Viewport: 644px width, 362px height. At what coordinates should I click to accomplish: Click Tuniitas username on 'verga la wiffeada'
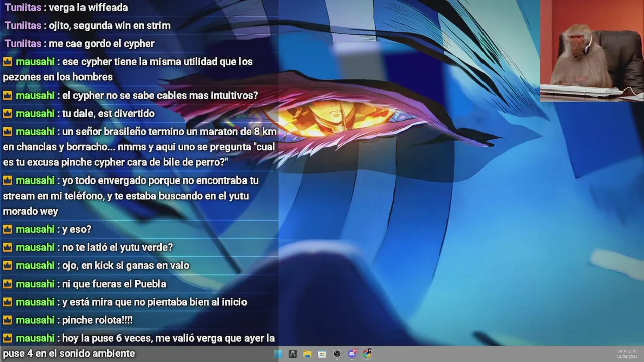[x=23, y=8]
